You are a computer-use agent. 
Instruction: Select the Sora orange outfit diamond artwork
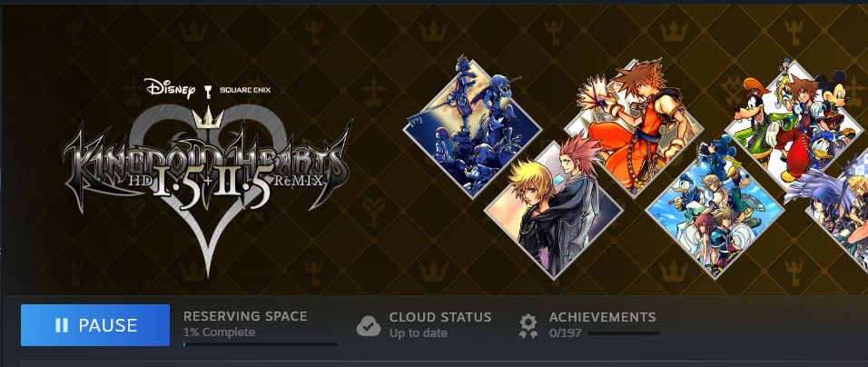pos(634,128)
